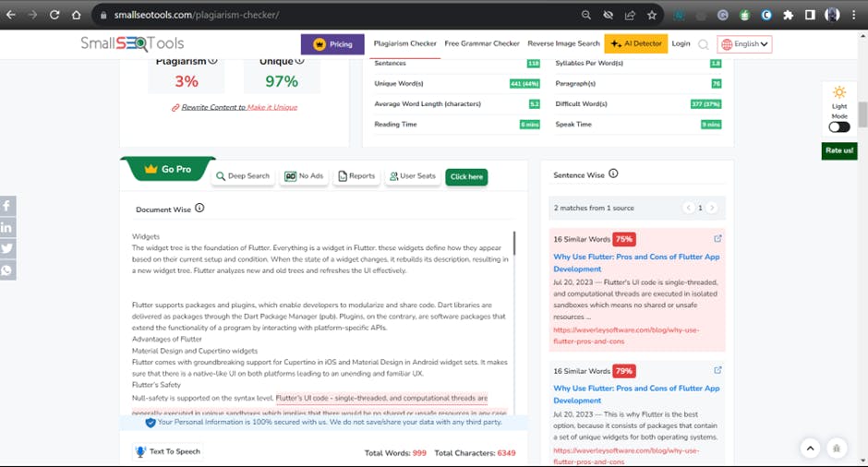
Task: Click Document Wise info icon
Action: [199, 208]
